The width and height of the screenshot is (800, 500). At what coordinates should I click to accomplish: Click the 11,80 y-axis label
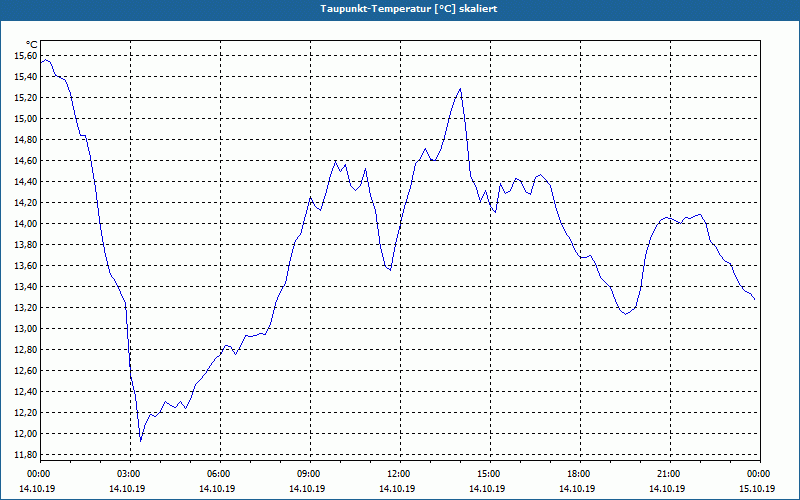point(25,455)
